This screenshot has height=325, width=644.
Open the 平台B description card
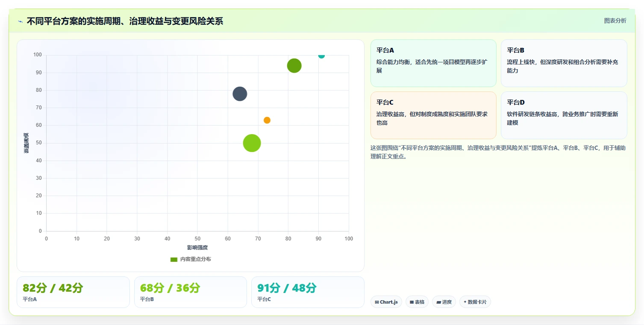564,63
